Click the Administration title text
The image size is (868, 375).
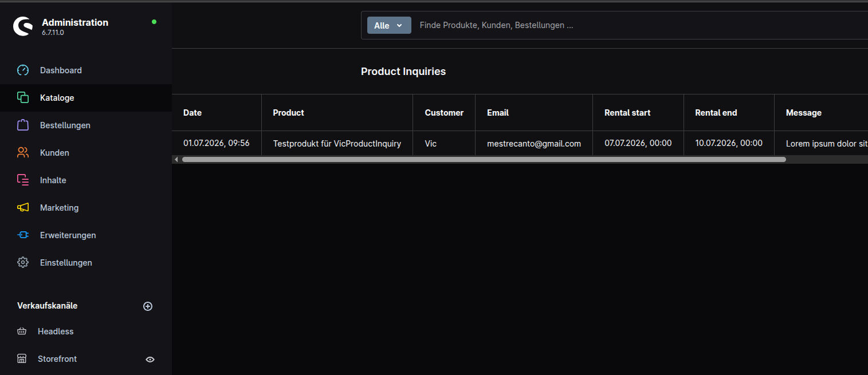point(75,22)
